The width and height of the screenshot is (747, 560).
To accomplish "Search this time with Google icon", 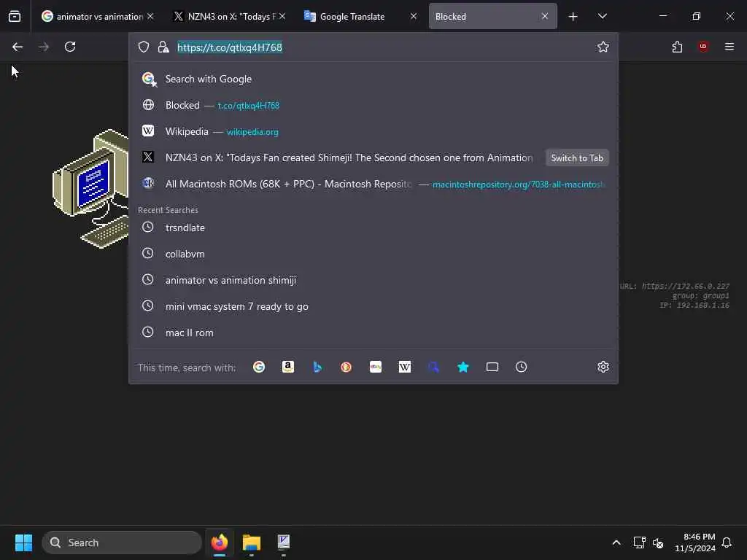I will (x=259, y=367).
